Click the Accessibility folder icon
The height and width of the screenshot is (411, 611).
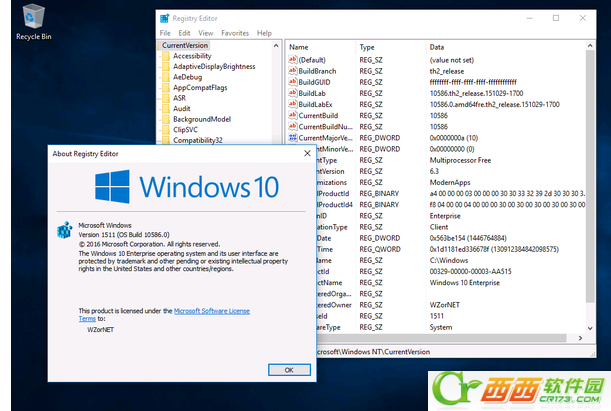(166, 56)
